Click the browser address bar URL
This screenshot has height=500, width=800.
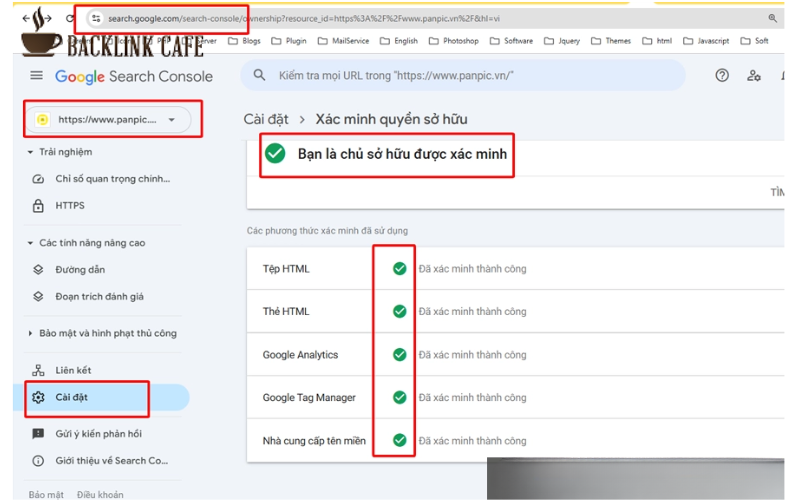(x=304, y=19)
